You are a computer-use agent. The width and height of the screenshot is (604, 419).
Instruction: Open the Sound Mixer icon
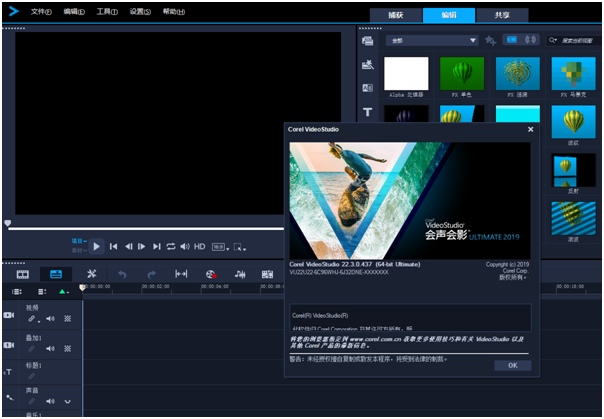click(x=240, y=274)
